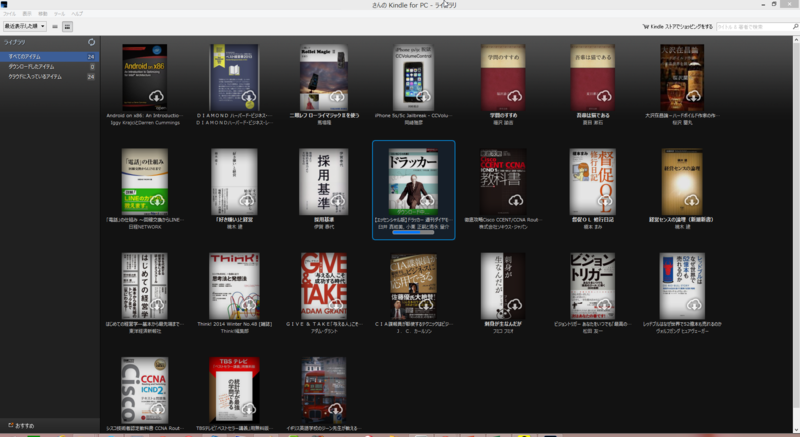This screenshot has height=437, width=800.
Task: Click cloud icon on 「電話」の仕組み cover
Action: [157, 200]
